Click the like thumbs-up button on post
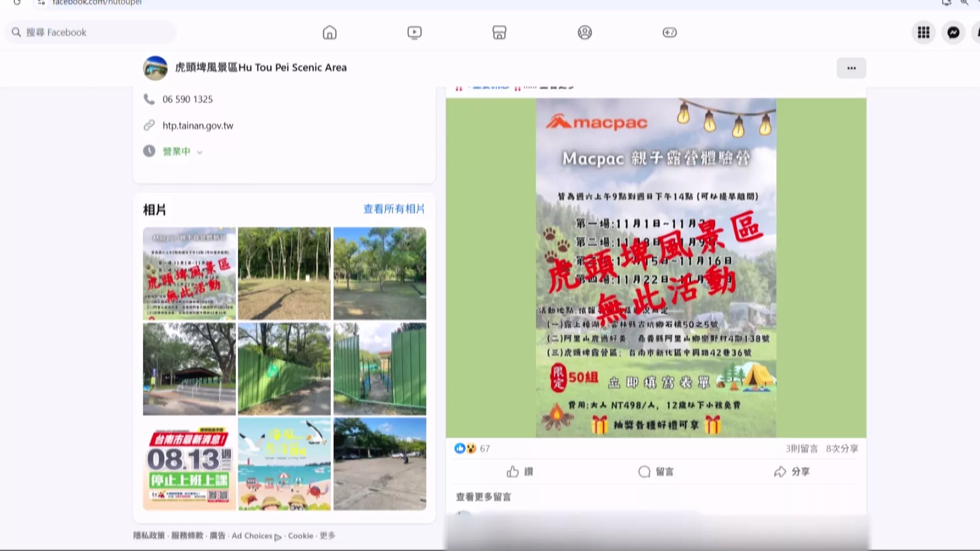 point(520,471)
